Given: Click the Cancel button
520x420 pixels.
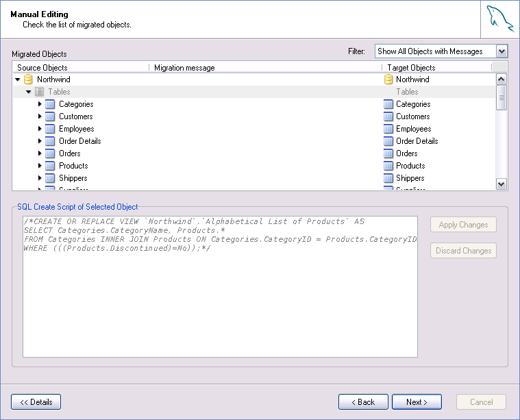Looking at the screenshot, I should pos(481,402).
